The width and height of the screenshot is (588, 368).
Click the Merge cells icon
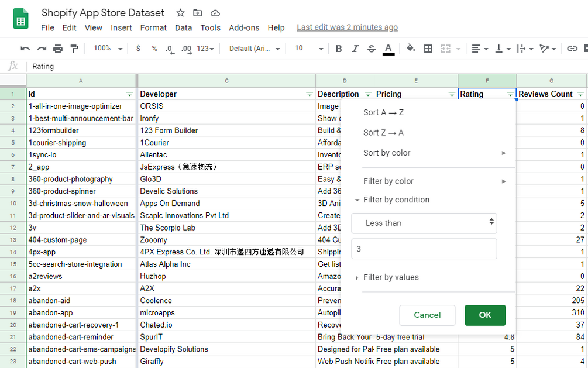pos(445,49)
